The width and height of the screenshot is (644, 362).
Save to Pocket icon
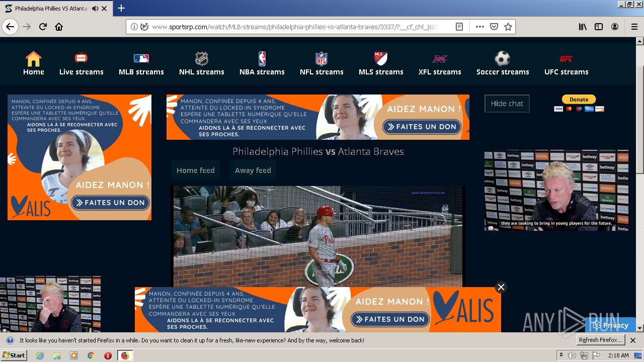pyautogui.click(x=494, y=27)
